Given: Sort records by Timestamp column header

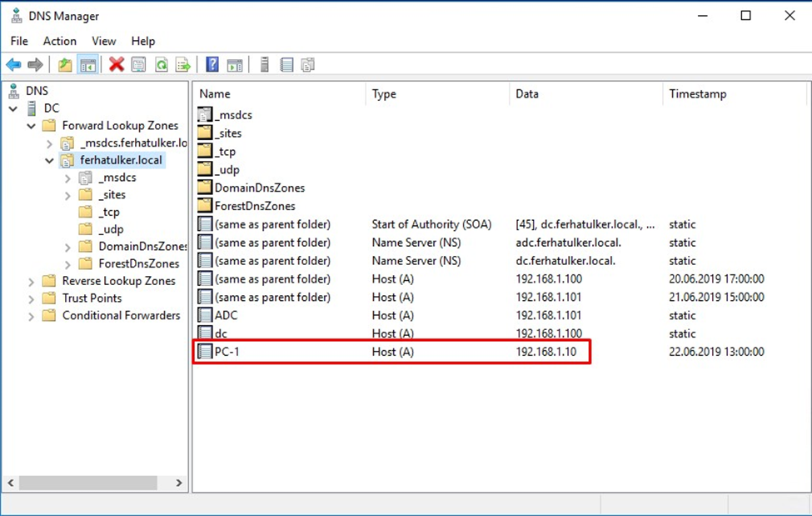Looking at the screenshot, I should pos(697,94).
